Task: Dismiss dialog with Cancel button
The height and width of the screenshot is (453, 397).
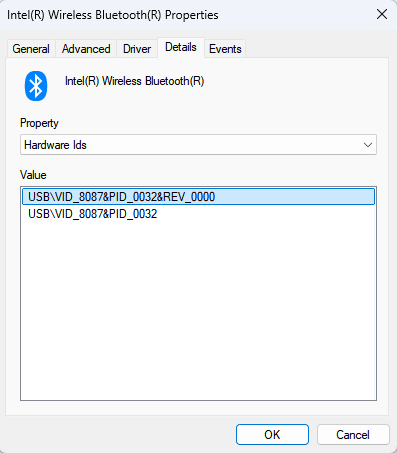Action: click(353, 434)
